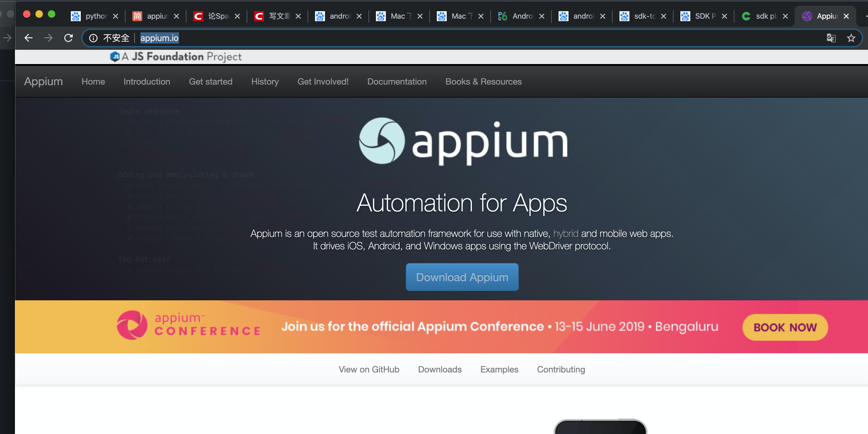Open the Get started nav item
868x434 pixels.
pos(211,81)
